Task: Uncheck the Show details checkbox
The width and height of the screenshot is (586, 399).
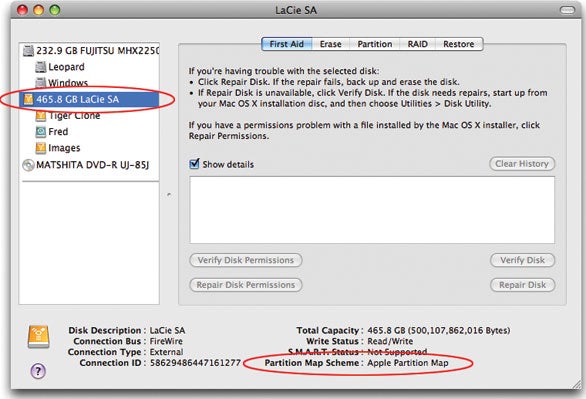Action: pos(194,164)
